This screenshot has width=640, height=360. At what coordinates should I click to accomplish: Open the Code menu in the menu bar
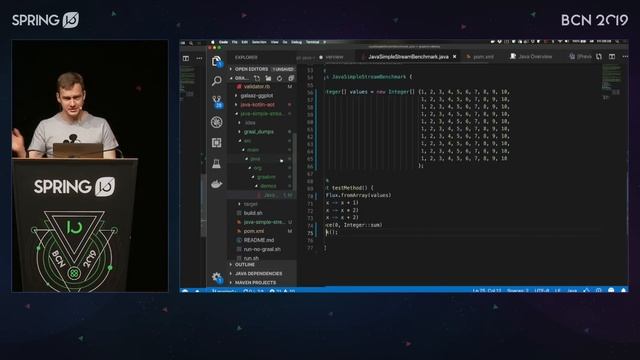[223, 42]
